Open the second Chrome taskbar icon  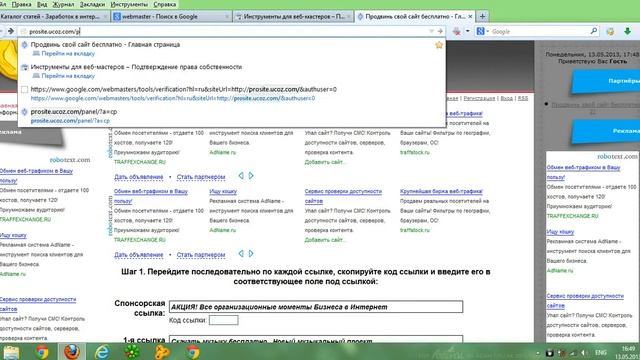pos(193,352)
